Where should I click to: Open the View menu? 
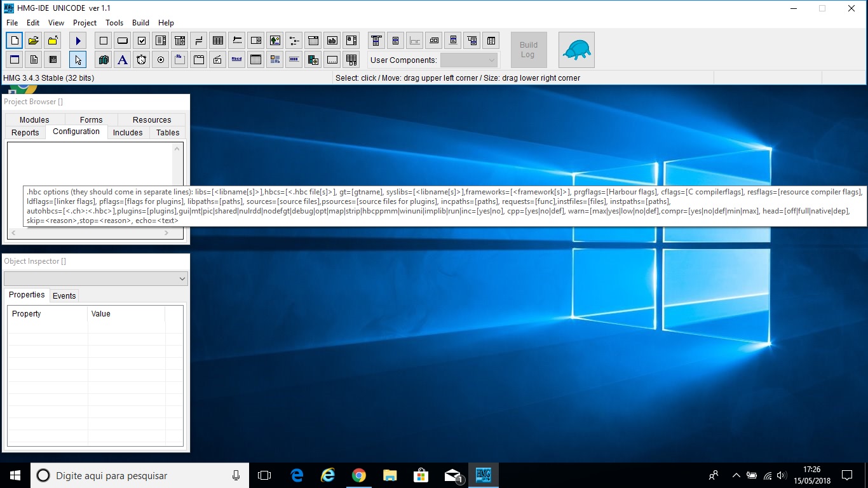point(56,23)
